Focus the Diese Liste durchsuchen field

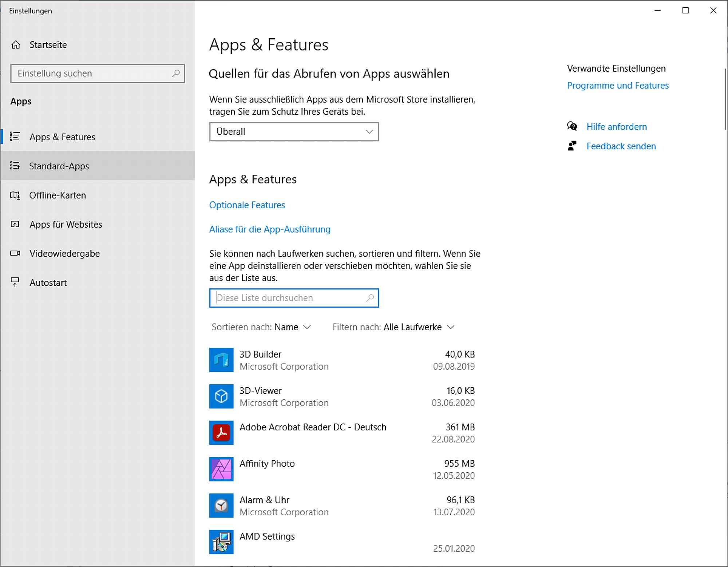coord(294,298)
